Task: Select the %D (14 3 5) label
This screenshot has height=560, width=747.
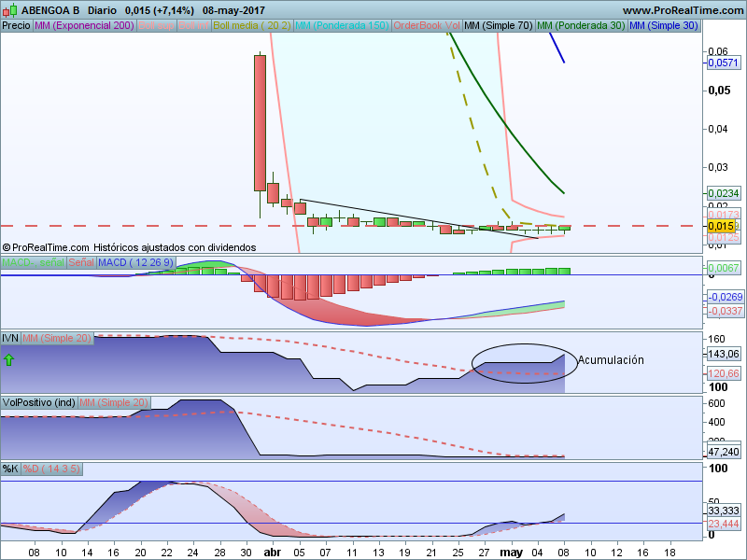Action: pos(51,469)
